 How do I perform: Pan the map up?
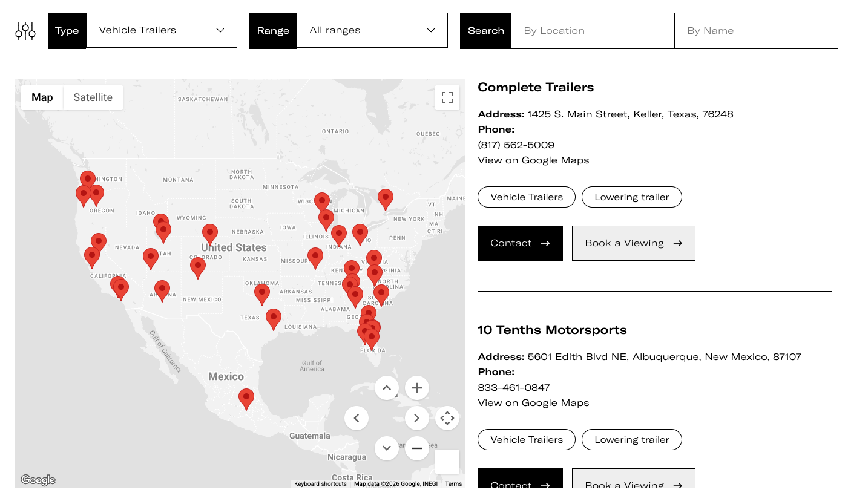click(387, 388)
